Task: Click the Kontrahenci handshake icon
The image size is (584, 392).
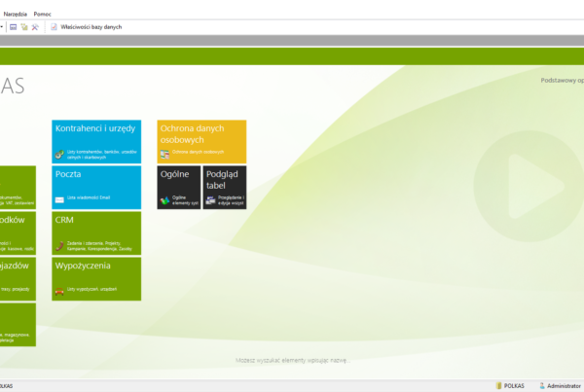Action: tap(59, 154)
